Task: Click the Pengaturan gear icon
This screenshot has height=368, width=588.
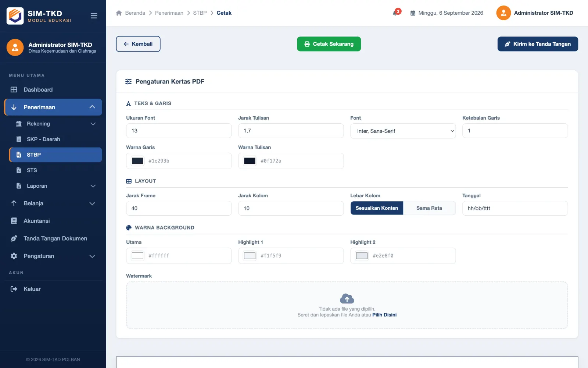Action: tap(14, 256)
